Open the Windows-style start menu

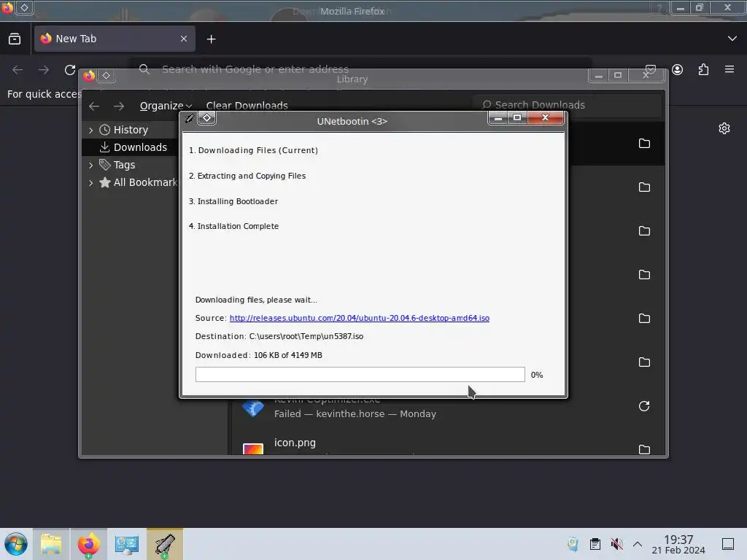pos(16,544)
